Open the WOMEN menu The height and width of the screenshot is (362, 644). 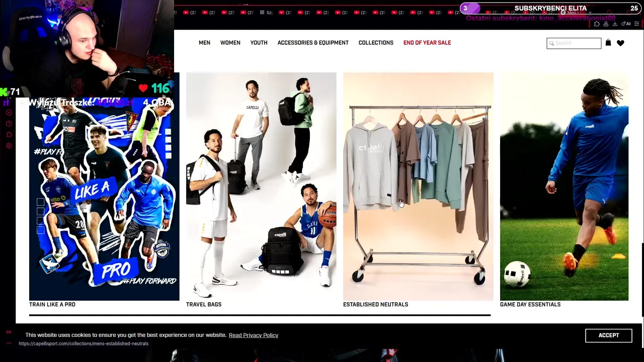pyautogui.click(x=230, y=43)
